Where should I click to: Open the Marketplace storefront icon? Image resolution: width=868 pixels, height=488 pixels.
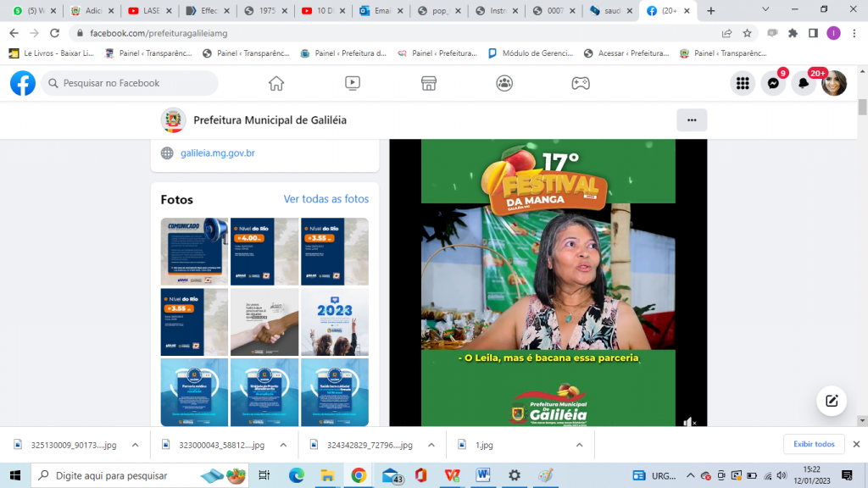[428, 83]
